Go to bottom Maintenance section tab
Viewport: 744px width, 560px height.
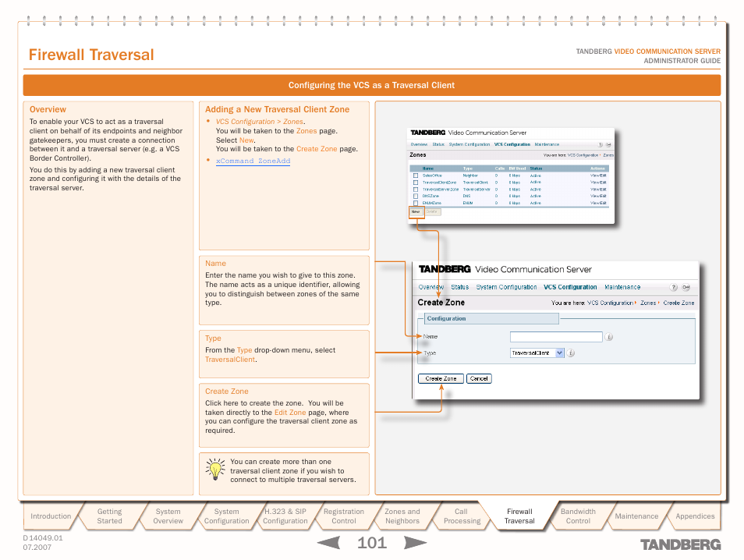636,516
